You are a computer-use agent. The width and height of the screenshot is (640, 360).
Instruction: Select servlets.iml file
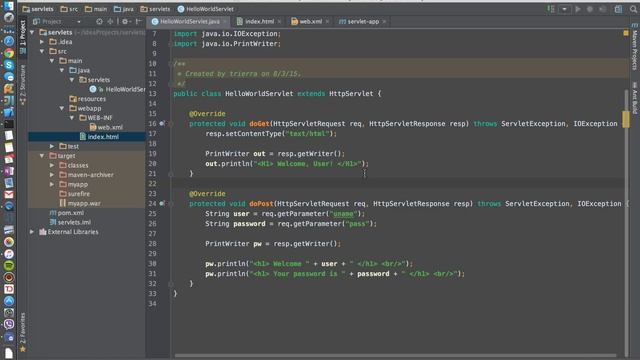coord(70,222)
